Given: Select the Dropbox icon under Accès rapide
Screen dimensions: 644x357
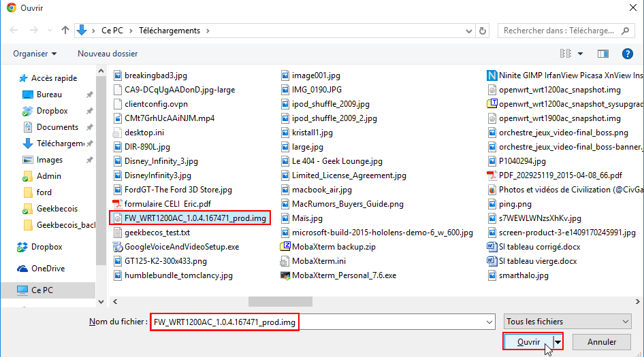Looking at the screenshot, I should [x=28, y=111].
